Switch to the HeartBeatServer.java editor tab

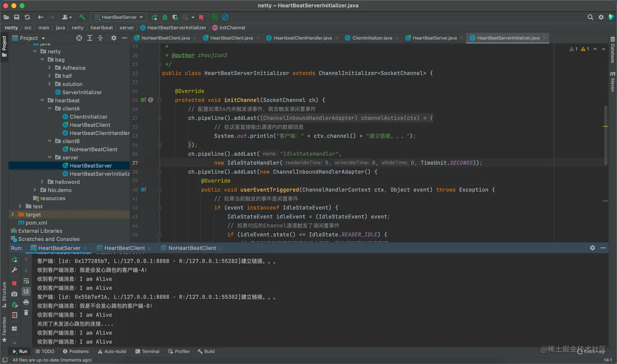434,38
